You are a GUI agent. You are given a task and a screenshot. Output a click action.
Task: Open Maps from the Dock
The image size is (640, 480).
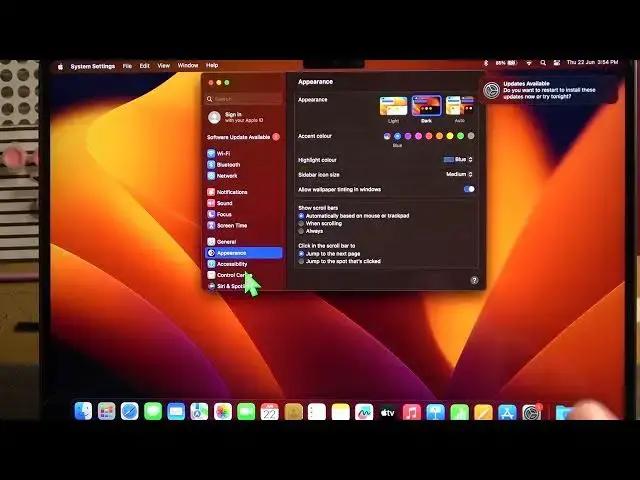click(199, 411)
